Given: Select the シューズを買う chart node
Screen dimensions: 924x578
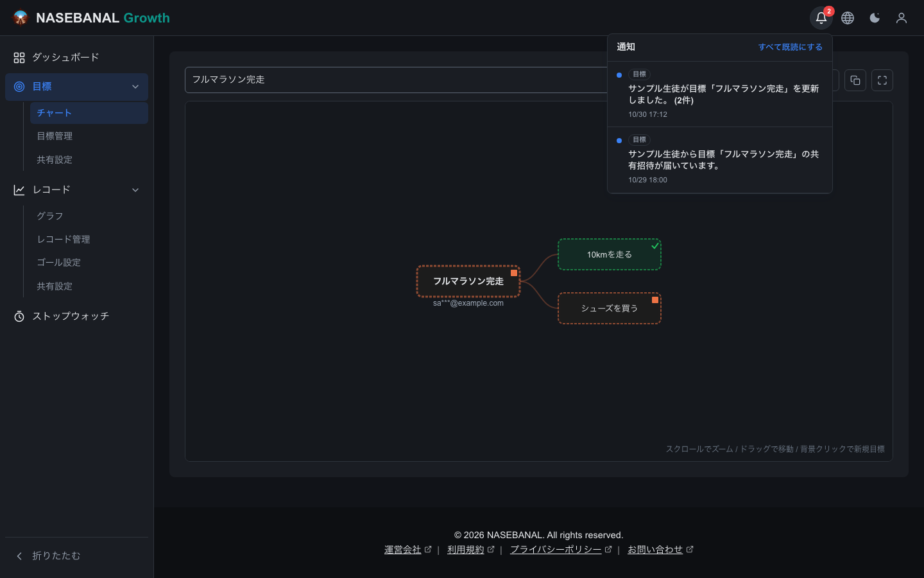Looking at the screenshot, I should click(610, 308).
